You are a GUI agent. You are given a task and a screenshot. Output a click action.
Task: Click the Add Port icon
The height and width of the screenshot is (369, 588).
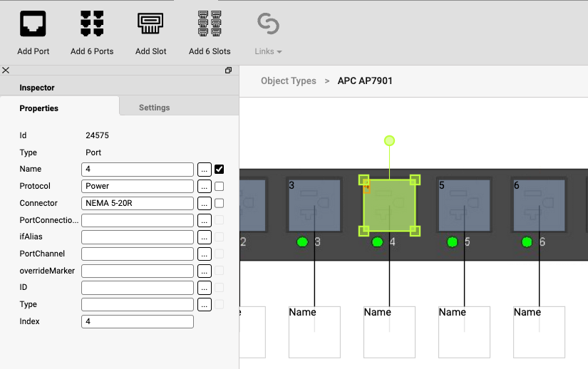33,24
